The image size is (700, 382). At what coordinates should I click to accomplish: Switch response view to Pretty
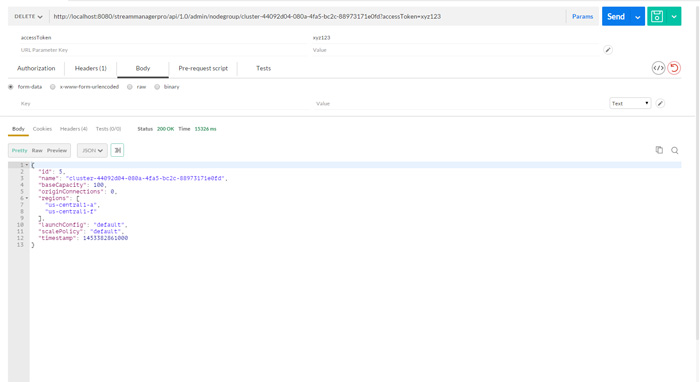pyautogui.click(x=20, y=150)
